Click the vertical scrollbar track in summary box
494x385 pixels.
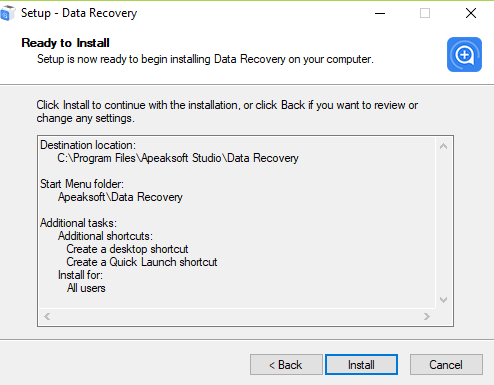[443, 223]
